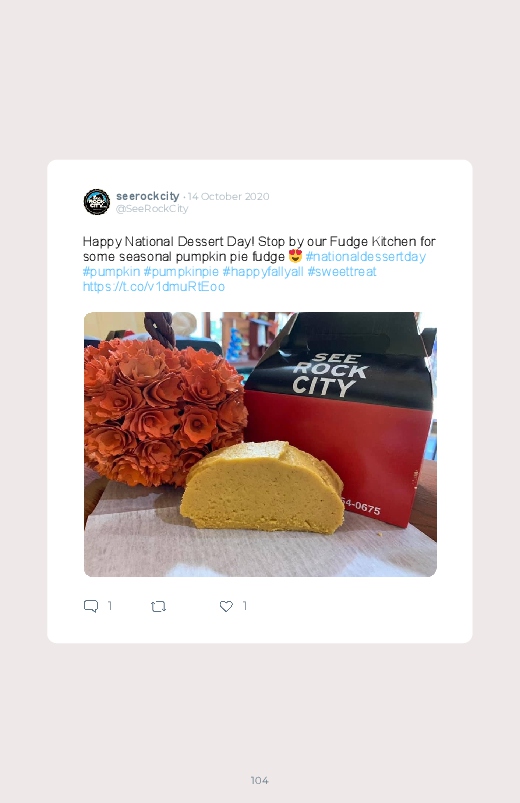Follow the #nationaldessertday hashtag
The width and height of the screenshot is (520, 803).
coord(365,257)
